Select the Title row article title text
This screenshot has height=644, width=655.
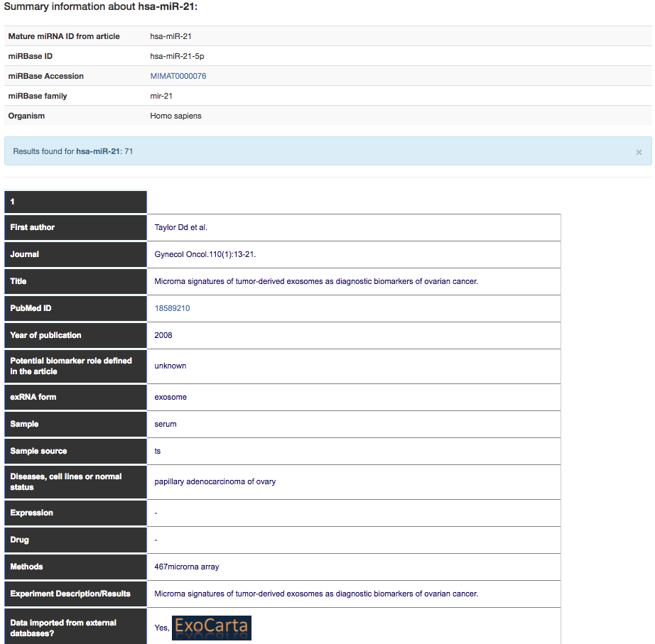pyautogui.click(x=316, y=281)
